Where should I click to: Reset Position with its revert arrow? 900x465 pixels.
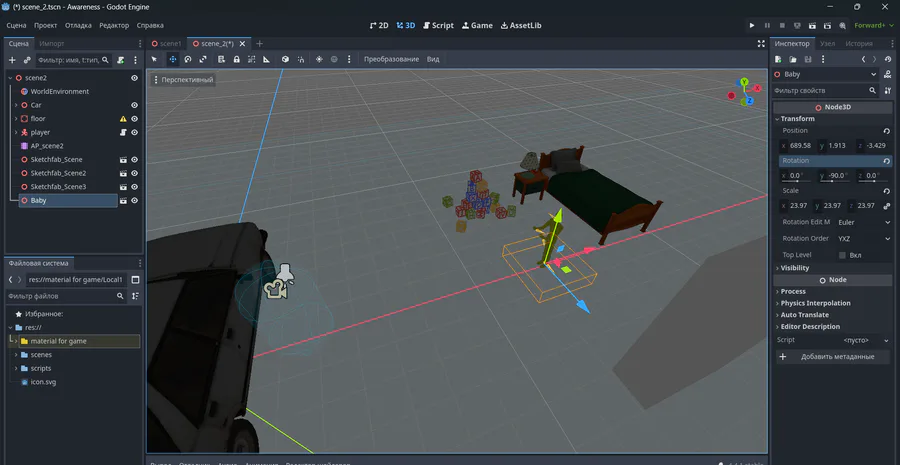point(886,131)
